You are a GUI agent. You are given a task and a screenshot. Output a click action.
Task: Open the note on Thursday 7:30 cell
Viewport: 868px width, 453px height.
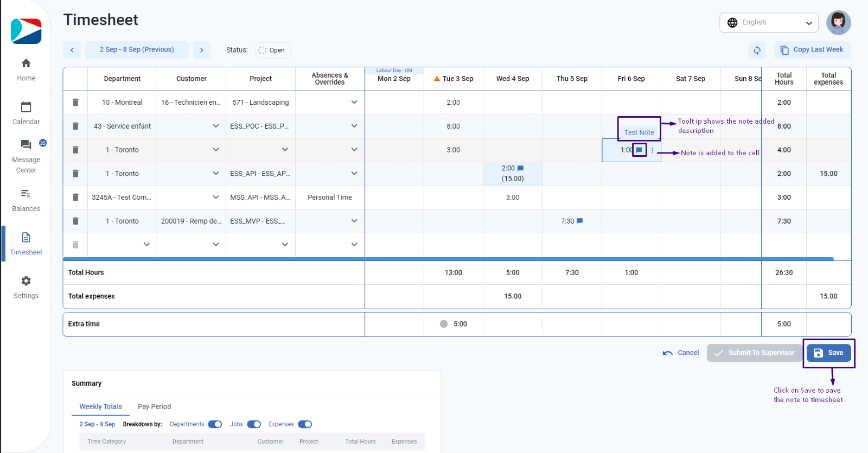pos(580,221)
